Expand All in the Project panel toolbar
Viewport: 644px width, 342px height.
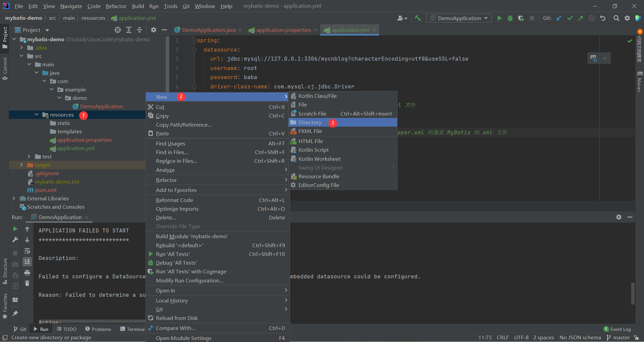click(129, 30)
